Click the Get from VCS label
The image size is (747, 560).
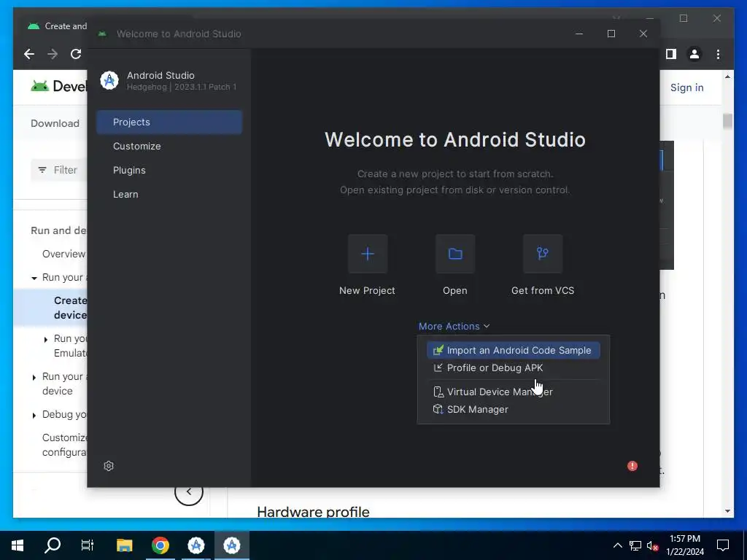coord(543,290)
